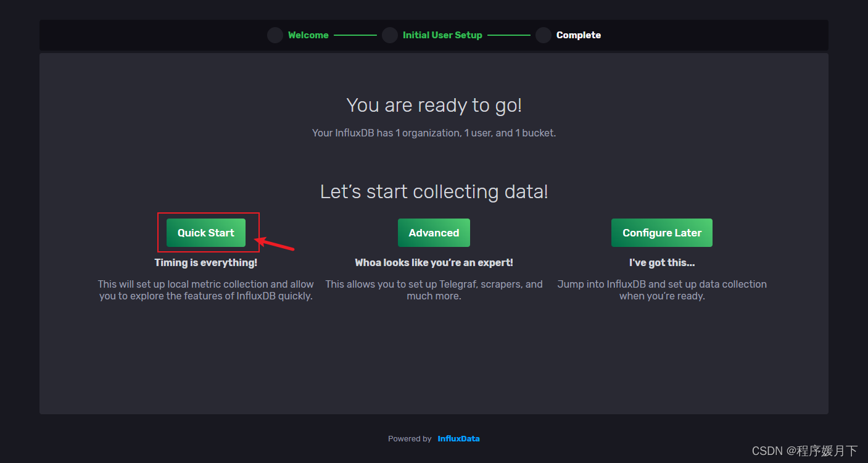Click the local metric collection description text
This screenshot has width=868, height=463.
point(205,290)
